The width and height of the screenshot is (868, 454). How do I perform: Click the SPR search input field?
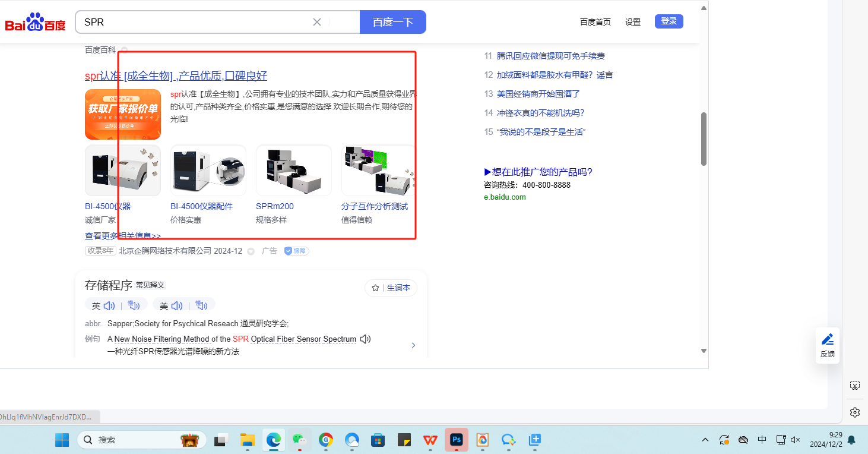[x=196, y=22]
